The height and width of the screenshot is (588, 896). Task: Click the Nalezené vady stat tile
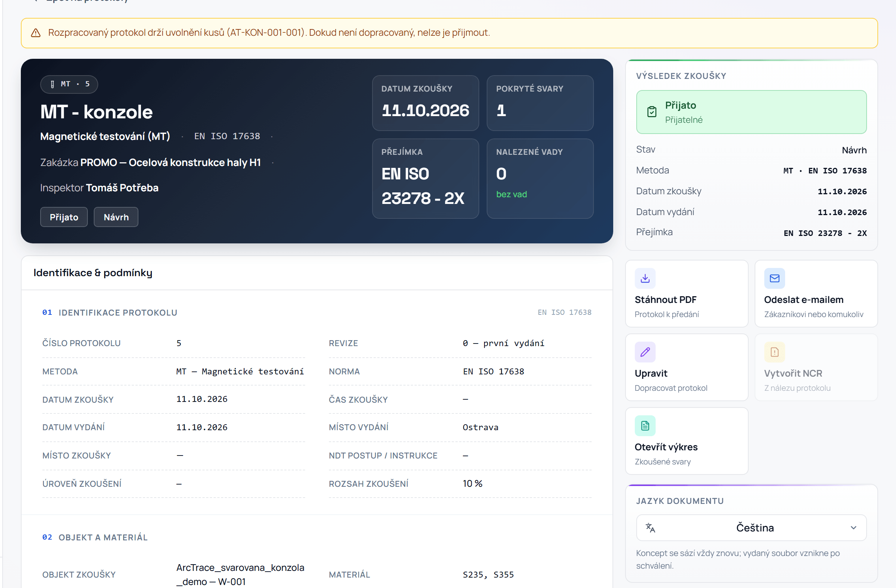(x=540, y=178)
